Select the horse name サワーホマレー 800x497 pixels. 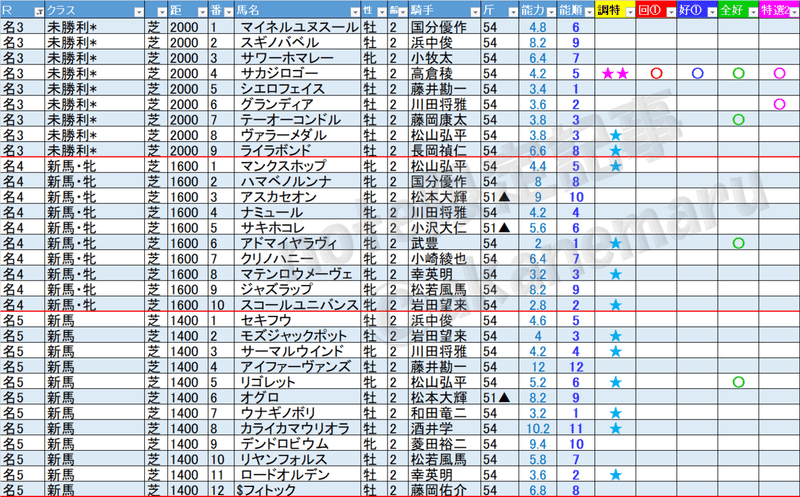[x=287, y=58]
